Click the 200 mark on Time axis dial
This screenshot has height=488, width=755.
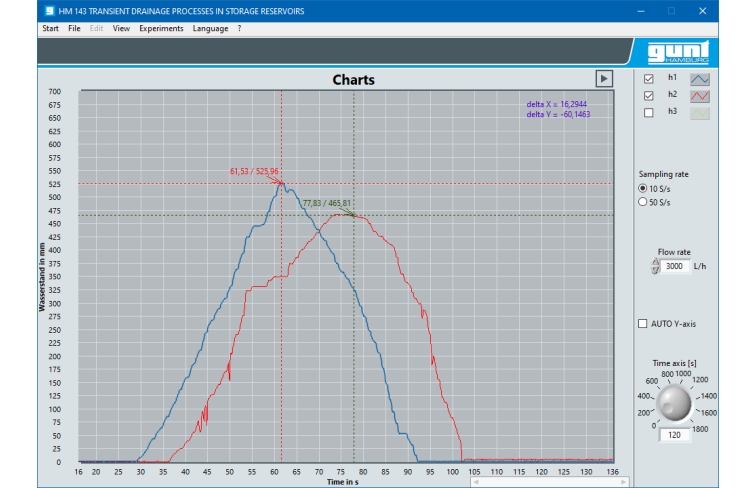[x=644, y=413]
